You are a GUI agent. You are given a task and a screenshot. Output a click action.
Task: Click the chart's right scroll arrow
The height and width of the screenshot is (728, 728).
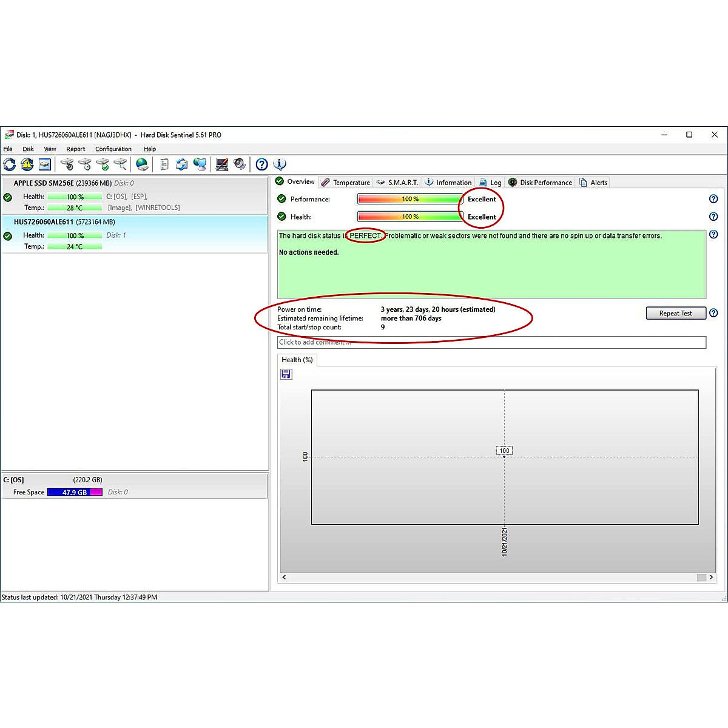711,578
